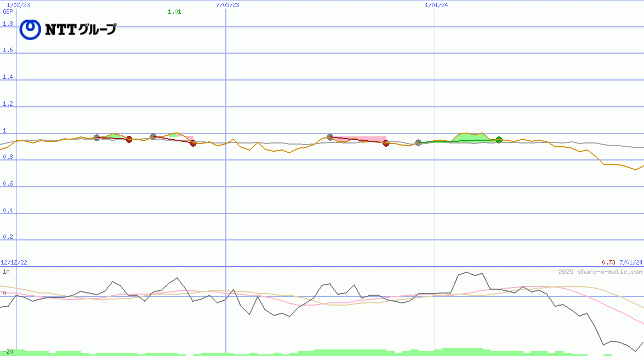Click the 1/02/23 date label
The height and width of the screenshot is (356, 644).
(18, 5)
